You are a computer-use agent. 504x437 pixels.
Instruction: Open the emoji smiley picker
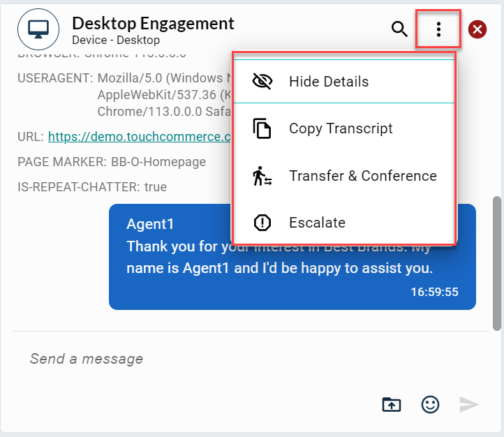point(431,404)
